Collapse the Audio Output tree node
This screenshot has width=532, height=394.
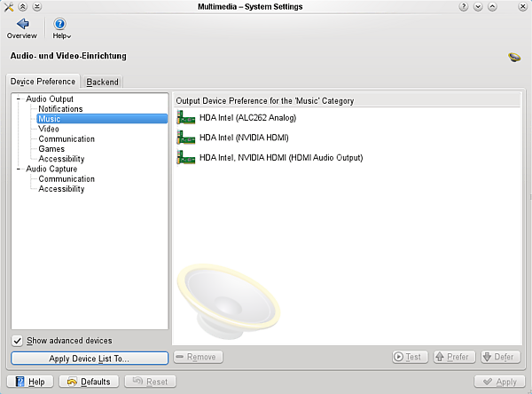pyautogui.click(x=19, y=98)
